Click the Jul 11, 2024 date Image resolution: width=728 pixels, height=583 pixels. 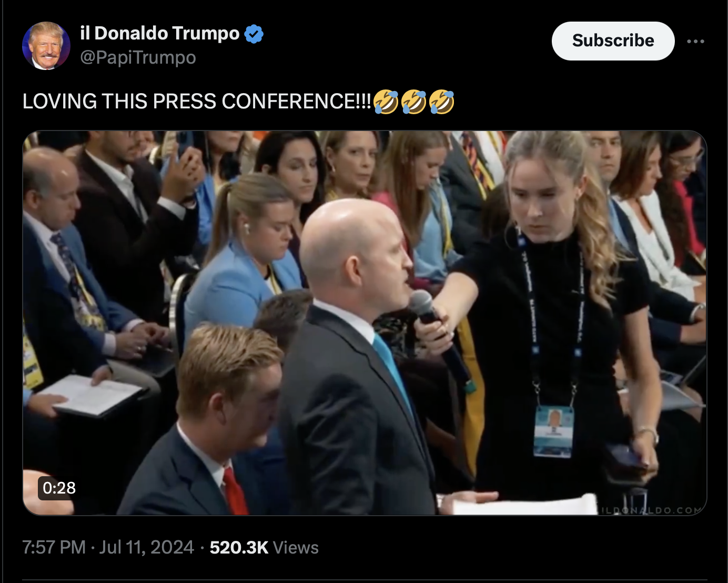[x=147, y=547]
